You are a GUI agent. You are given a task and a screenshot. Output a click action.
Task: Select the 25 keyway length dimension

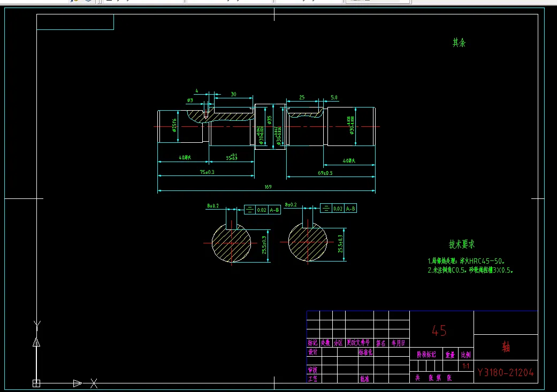tap(302, 97)
